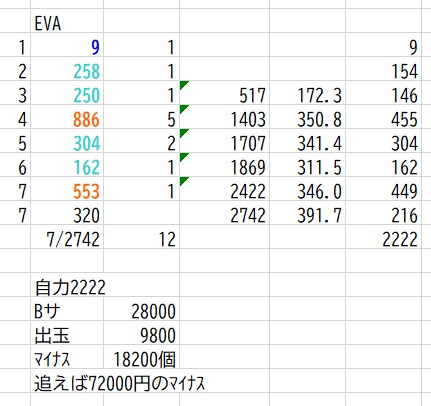This screenshot has height=406, width=431.
Task: Click the count cell showing 12
Action: point(141,239)
